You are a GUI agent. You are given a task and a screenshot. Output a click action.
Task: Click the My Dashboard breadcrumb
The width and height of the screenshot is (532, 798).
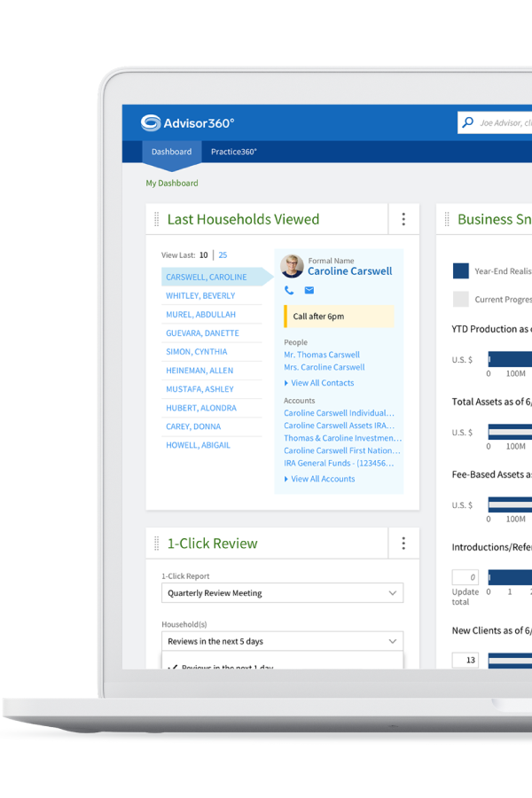click(x=172, y=184)
